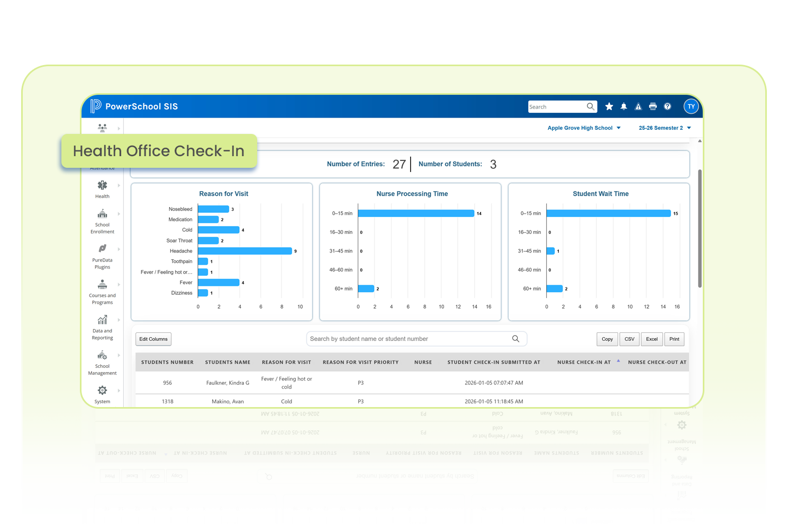Screen dimensions: 788x532
Task: Click the System gear icon in sidebar
Action: (102, 391)
